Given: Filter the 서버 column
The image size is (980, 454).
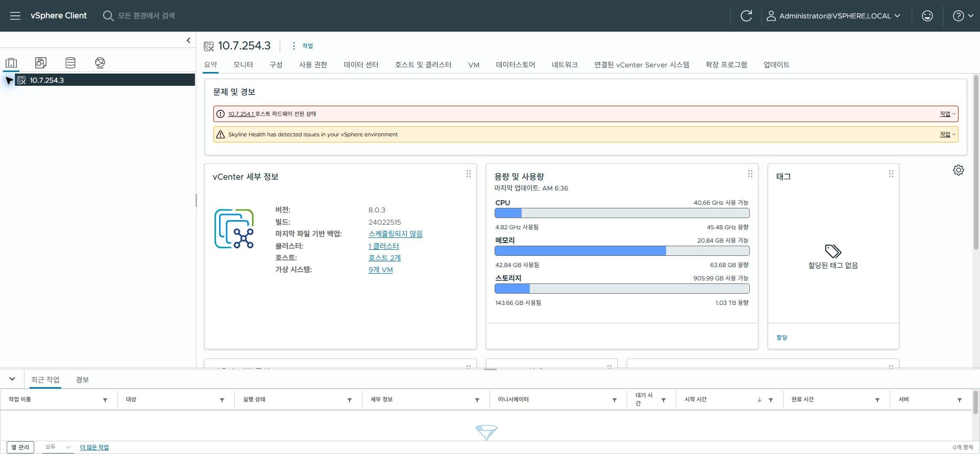Looking at the screenshot, I should coord(960,400).
